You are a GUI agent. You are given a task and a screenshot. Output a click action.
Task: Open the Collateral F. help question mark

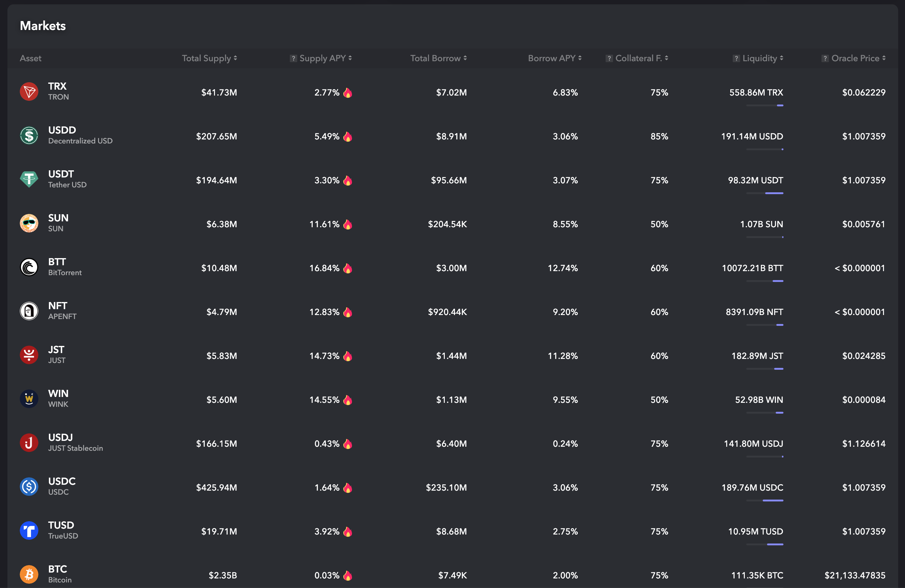609,58
